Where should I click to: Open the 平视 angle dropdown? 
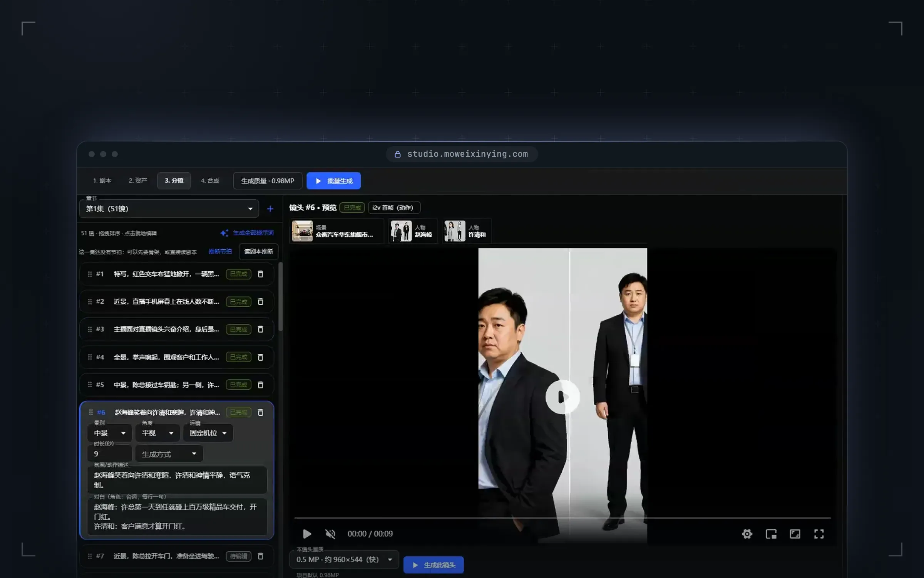point(157,433)
